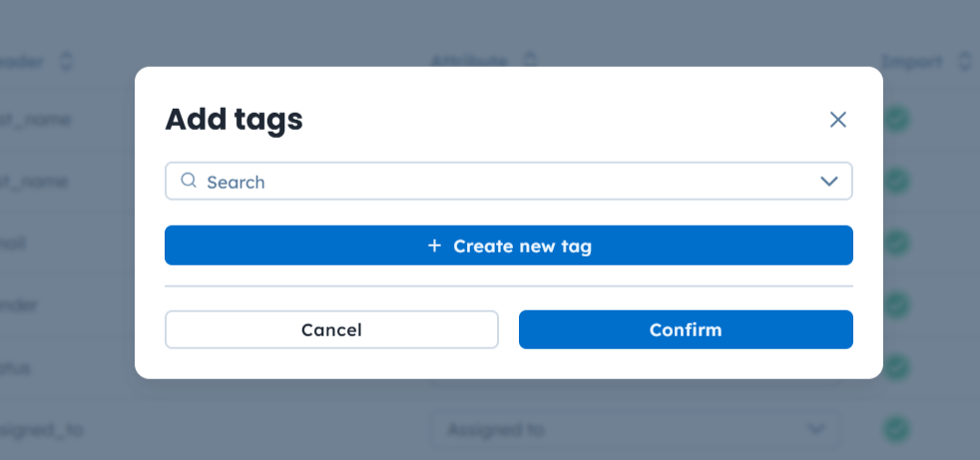Toggle the import checkmark for the last_name row
The height and width of the screenshot is (460, 980).
pyautogui.click(x=898, y=182)
